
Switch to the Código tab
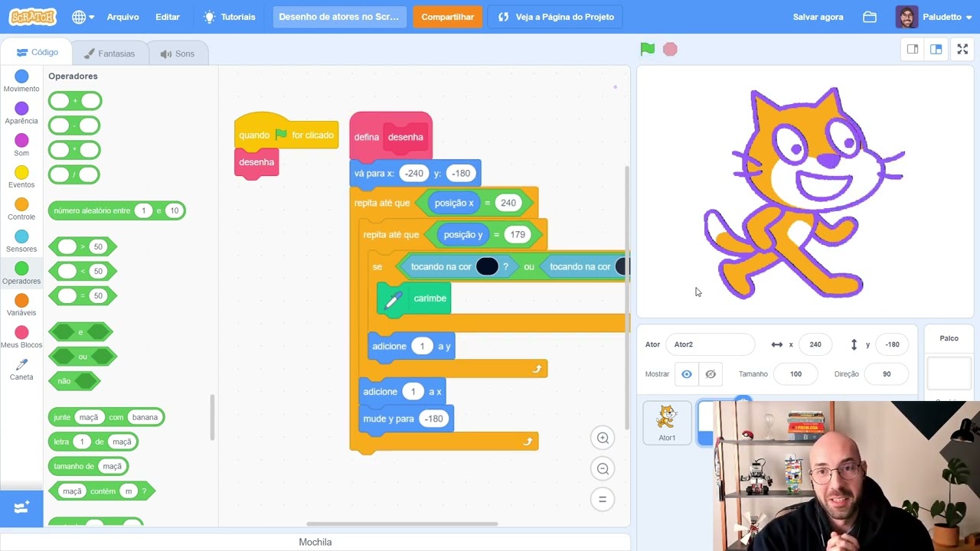[x=37, y=53]
